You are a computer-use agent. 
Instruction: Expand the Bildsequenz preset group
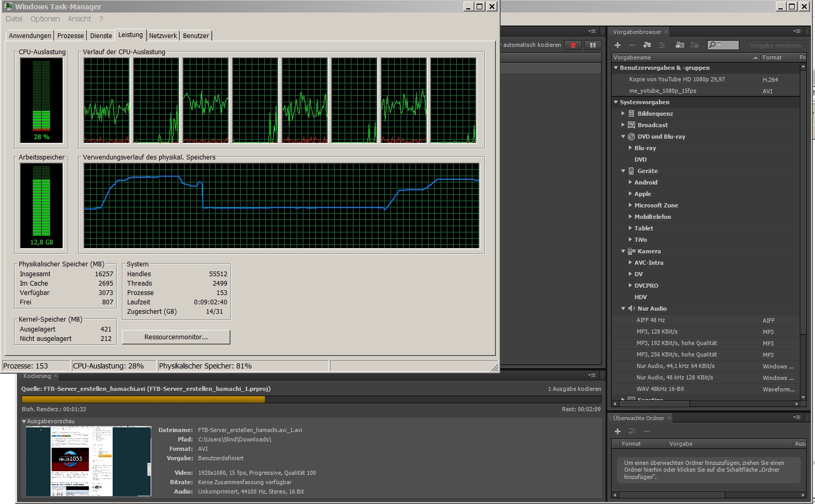click(x=623, y=114)
